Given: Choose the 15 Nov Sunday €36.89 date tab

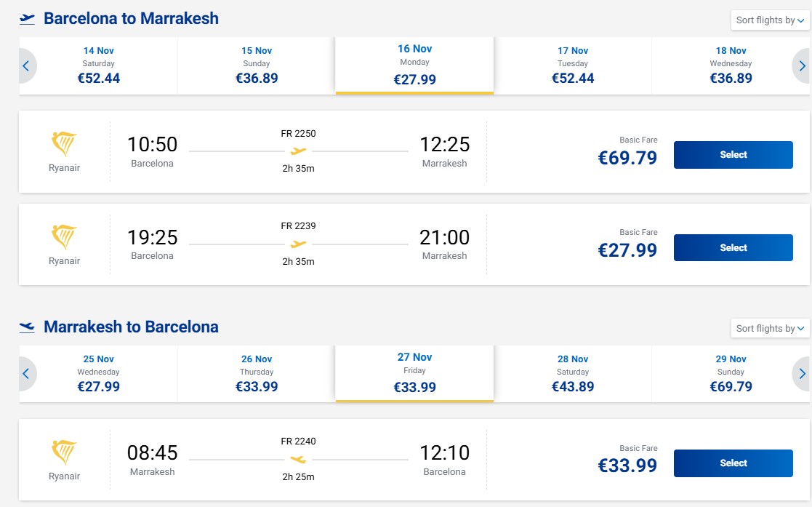Looking at the screenshot, I should point(257,66).
